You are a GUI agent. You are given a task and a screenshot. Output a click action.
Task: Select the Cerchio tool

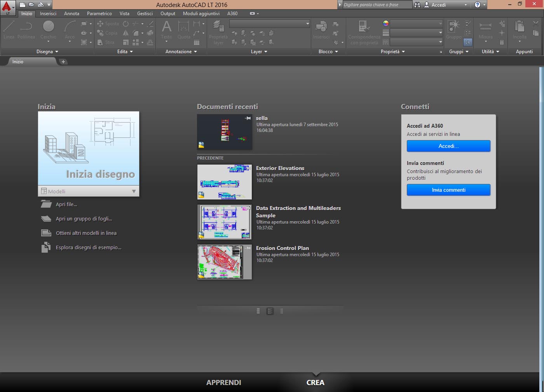pyautogui.click(x=48, y=31)
